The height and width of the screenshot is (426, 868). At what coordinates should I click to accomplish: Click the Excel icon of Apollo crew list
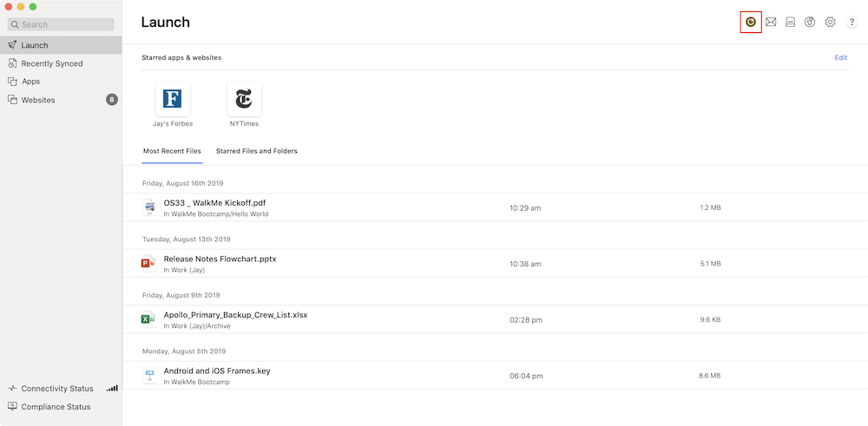click(149, 319)
